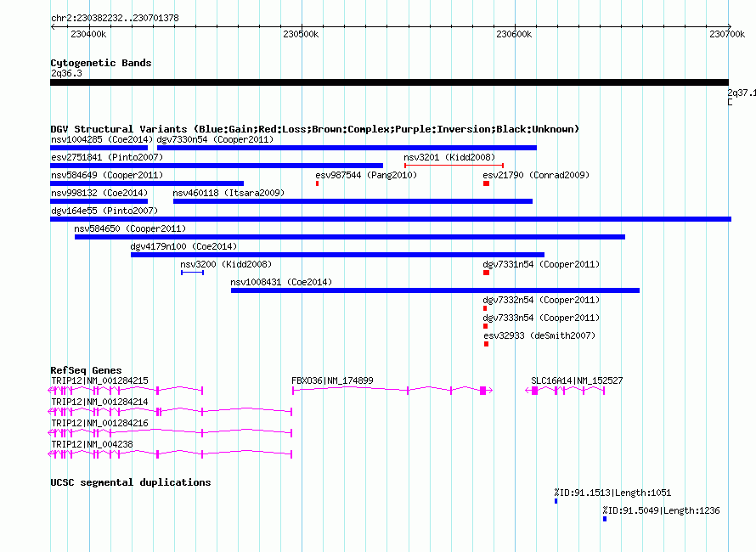
Task: Click the full-width blue bar below dgv164e55
Action: click(x=391, y=219)
